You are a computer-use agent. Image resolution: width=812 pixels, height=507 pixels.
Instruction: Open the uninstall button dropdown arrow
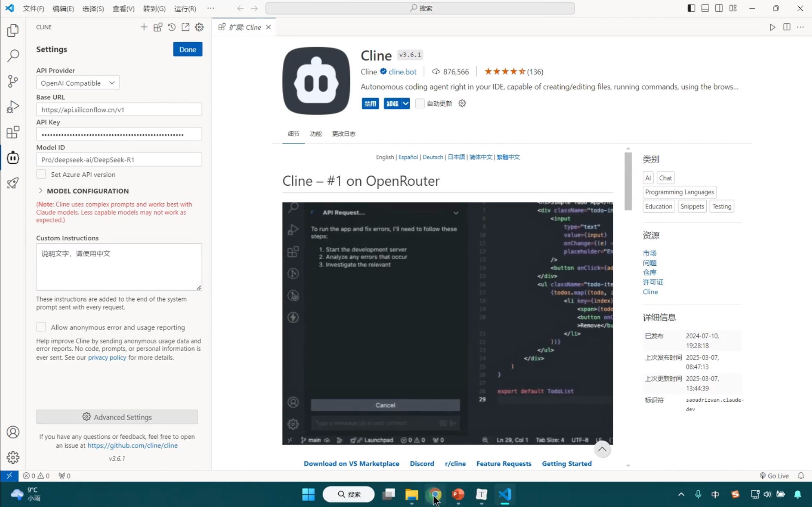pos(406,103)
